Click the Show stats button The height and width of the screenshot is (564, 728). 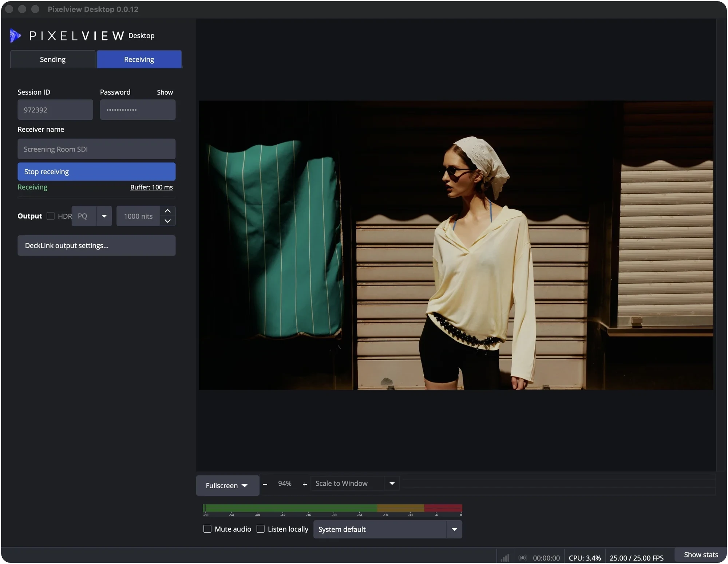(701, 555)
